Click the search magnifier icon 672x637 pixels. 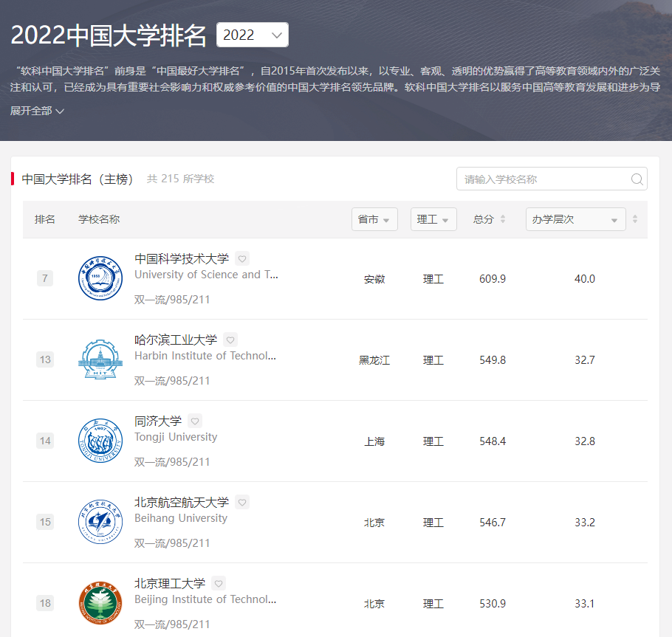(x=637, y=179)
